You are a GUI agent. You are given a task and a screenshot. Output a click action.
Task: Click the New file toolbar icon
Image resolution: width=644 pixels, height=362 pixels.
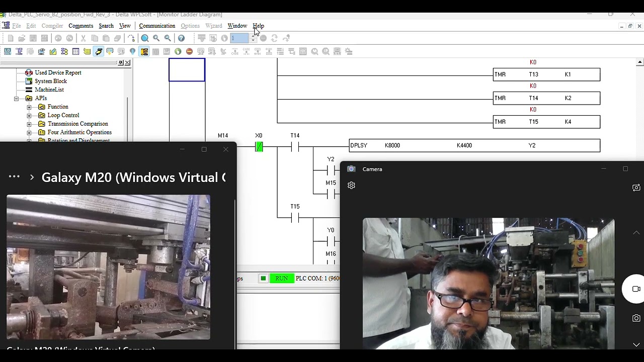pyautogui.click(x=11, y=38)
